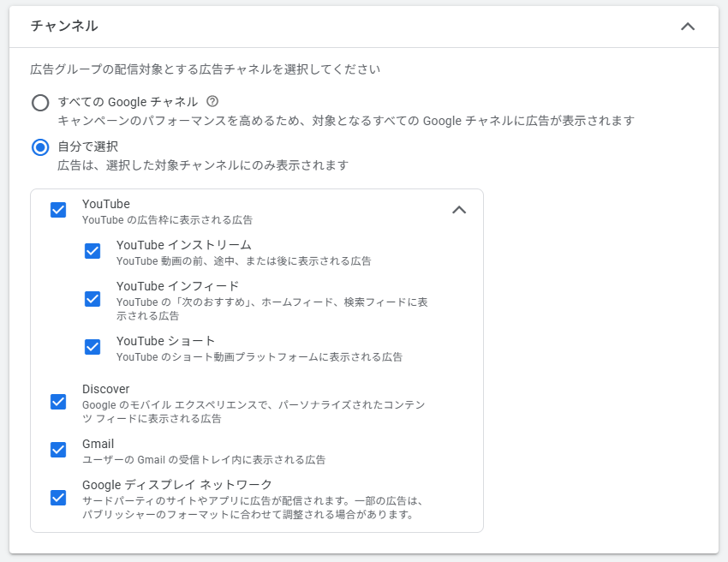This screenshot has height=562, width=728.
Task: Disable the Gmail channel checkbox
Action: pos(58,450)
